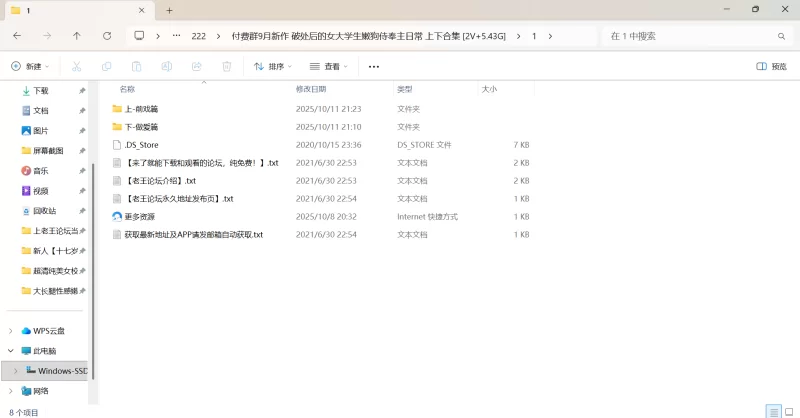Screen dimensions: 800x418
Task: Switch to large icons view in status bar
Action: click(788, 411)
